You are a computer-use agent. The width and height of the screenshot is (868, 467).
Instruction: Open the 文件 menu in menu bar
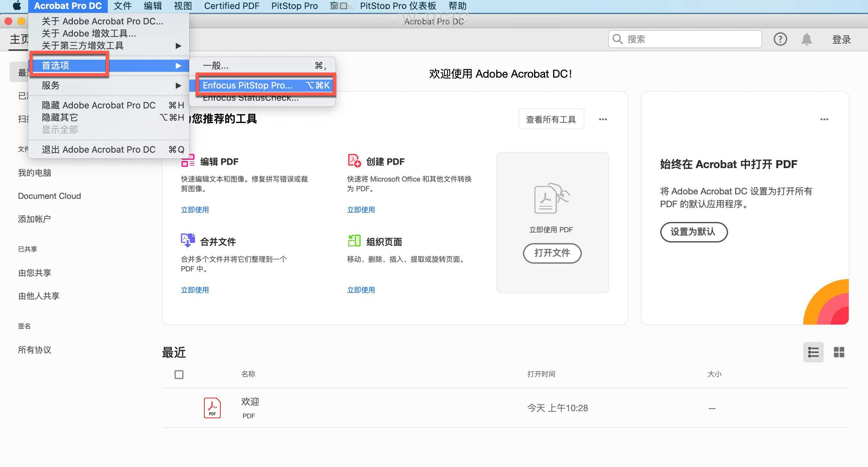(x=122, y=6)
